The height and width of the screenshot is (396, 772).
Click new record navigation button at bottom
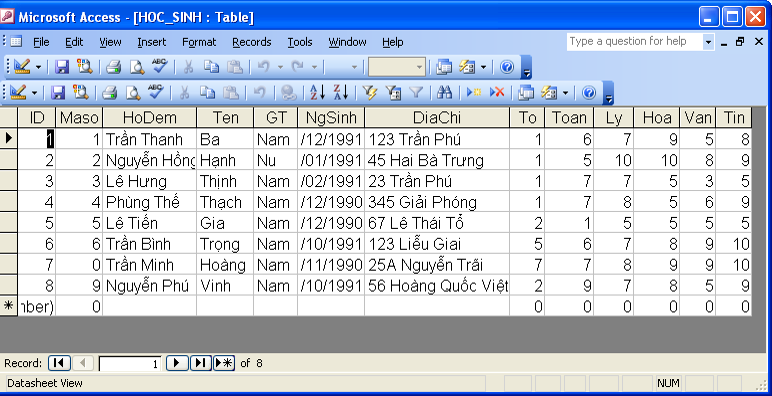click(224, 363)
